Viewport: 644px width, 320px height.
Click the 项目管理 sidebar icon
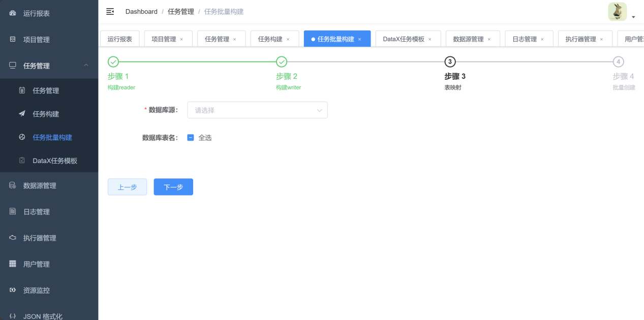coord(13,40)
